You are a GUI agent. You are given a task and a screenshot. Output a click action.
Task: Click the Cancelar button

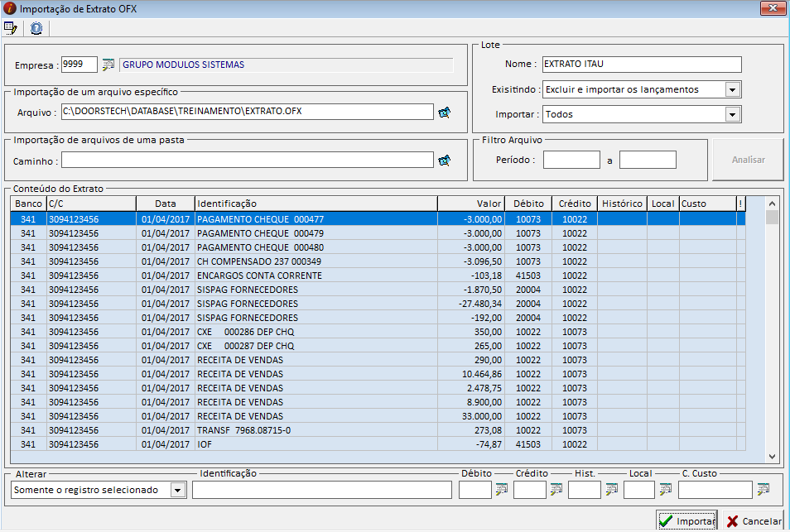pyautogui.click(x=754, y=521)
